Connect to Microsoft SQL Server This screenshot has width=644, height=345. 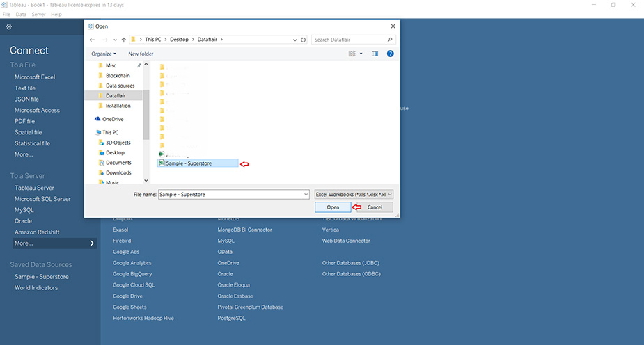(x=42, y=199)
